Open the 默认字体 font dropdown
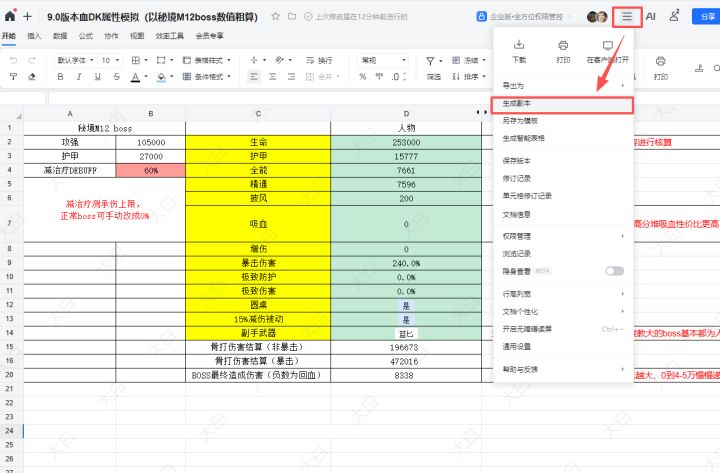 [75, 60]
